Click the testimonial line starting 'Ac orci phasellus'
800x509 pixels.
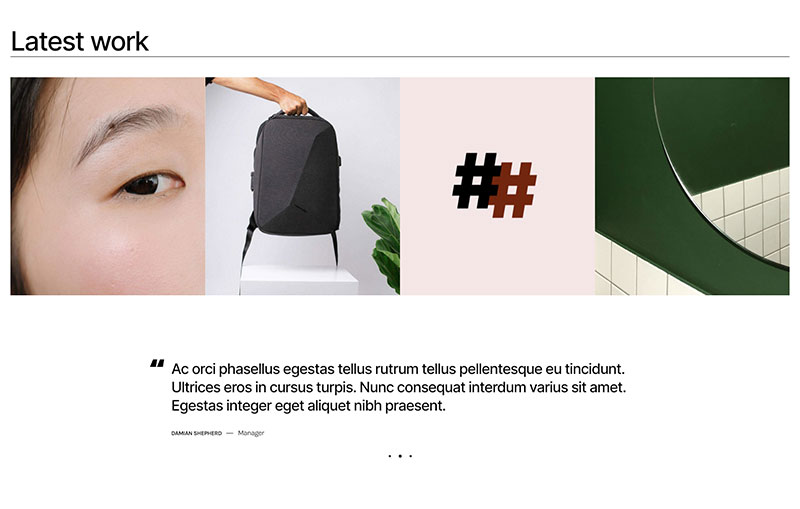398,369
